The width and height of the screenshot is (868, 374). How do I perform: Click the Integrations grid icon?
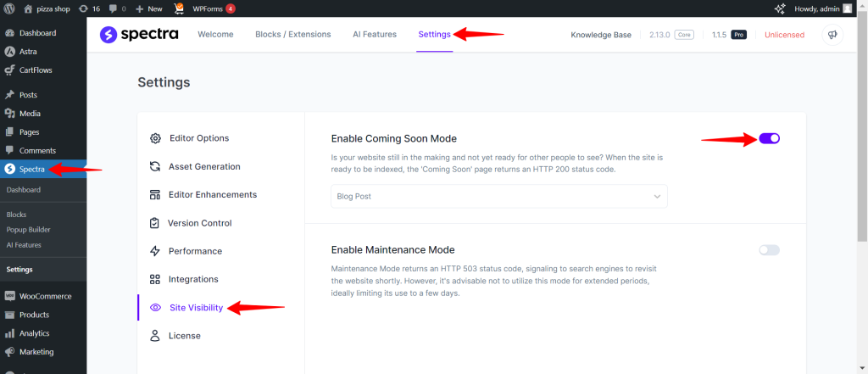coord(156,279)
